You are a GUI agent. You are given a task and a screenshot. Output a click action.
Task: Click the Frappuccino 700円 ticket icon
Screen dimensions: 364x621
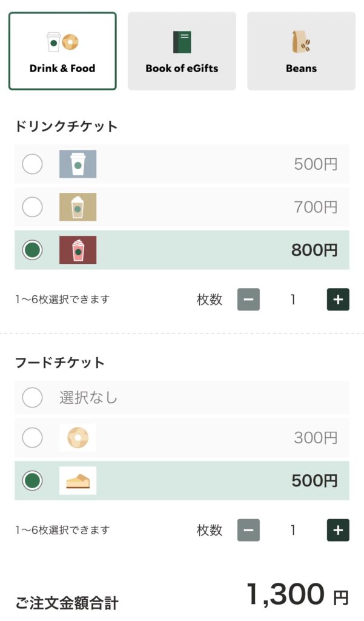tap(78, 207)
